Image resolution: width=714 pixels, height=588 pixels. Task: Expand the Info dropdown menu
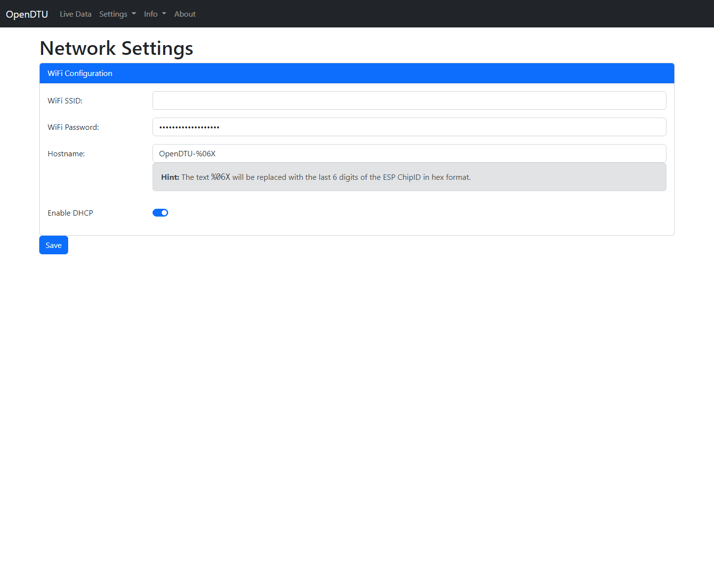(154, 14)
